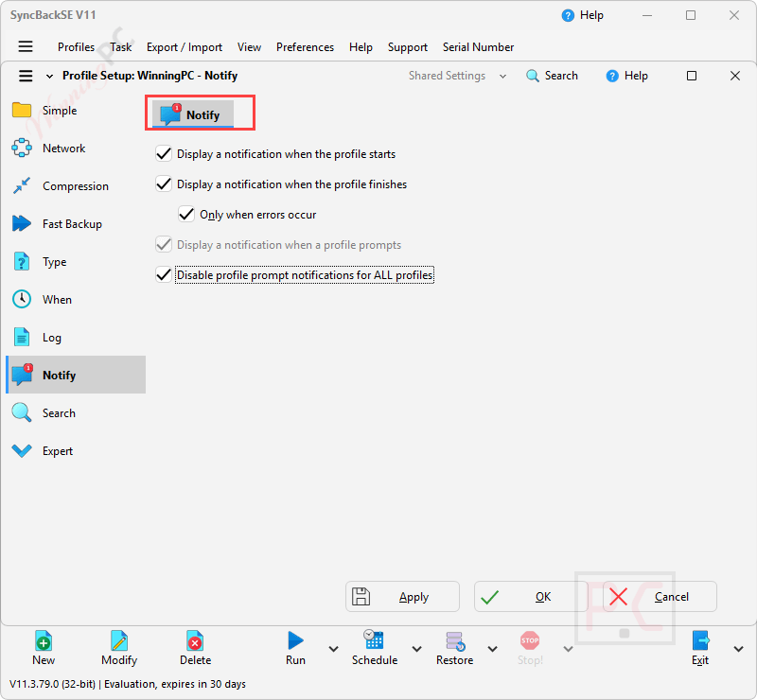The height and width of the screenshot is (700, 757).
Task: Toggle notification when a profile prompts
Action: (164, 244)
